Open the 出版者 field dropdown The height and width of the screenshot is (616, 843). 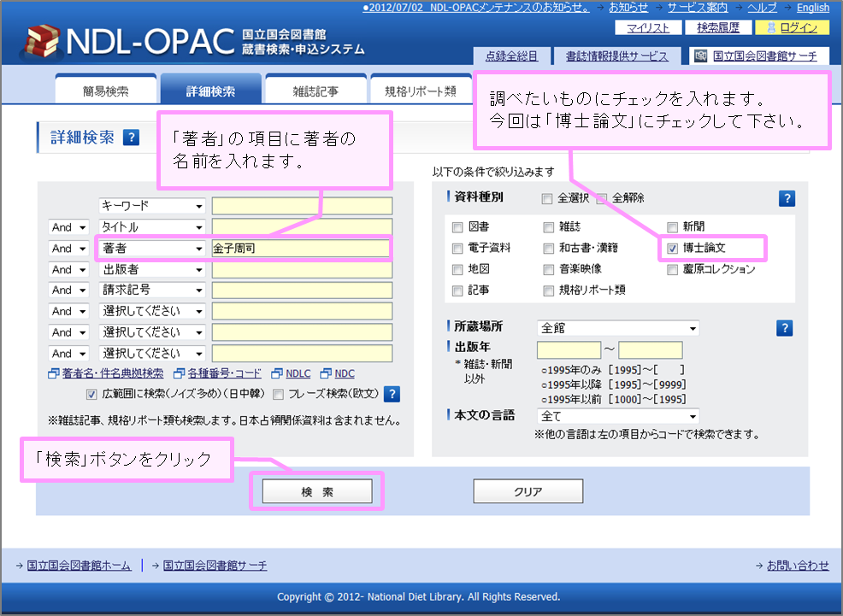[x=152, y=269]
